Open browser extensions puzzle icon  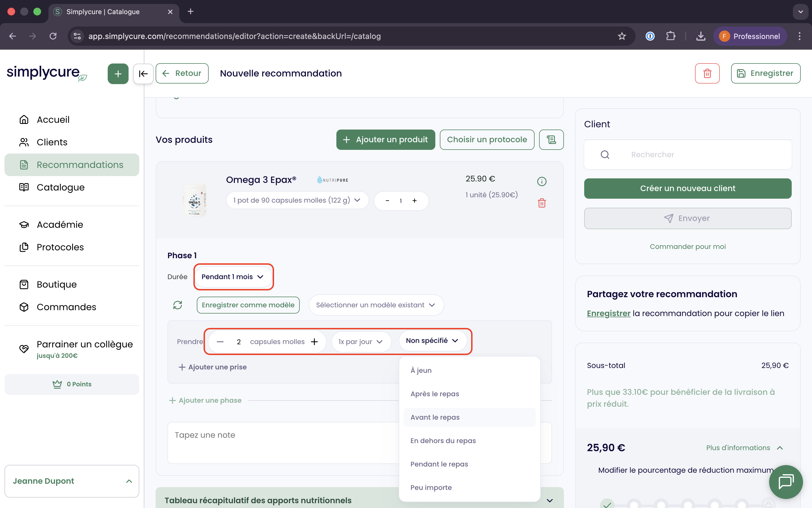click(670, 36)
